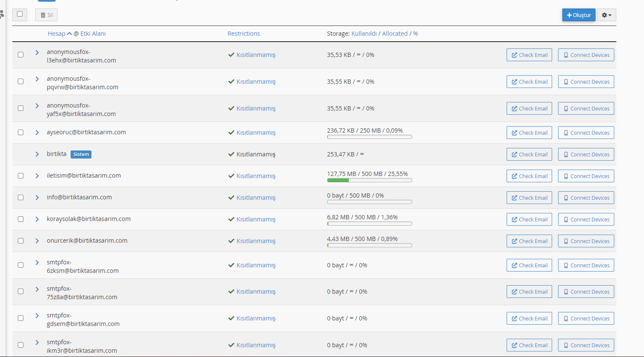Connect Devices for info@birtiktasarim.com
The height and width of the screenshot is (357, 644).
pyautogui.click(x=586, y=198)
